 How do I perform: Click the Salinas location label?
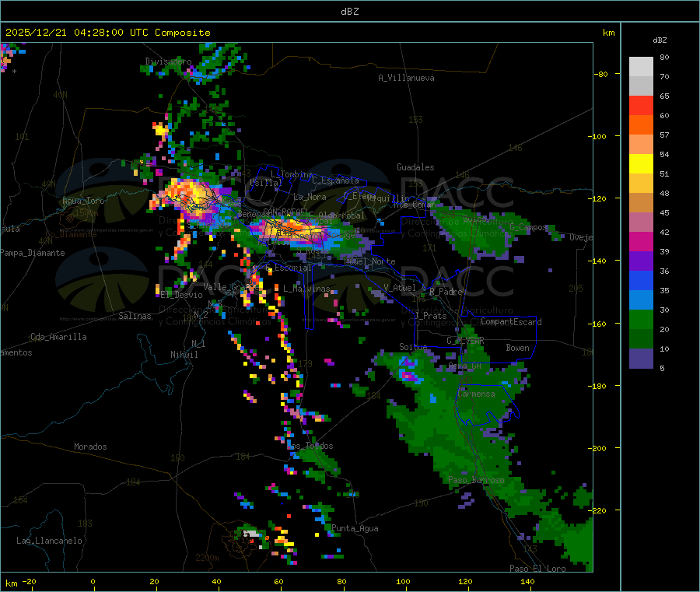coord(135,316)
